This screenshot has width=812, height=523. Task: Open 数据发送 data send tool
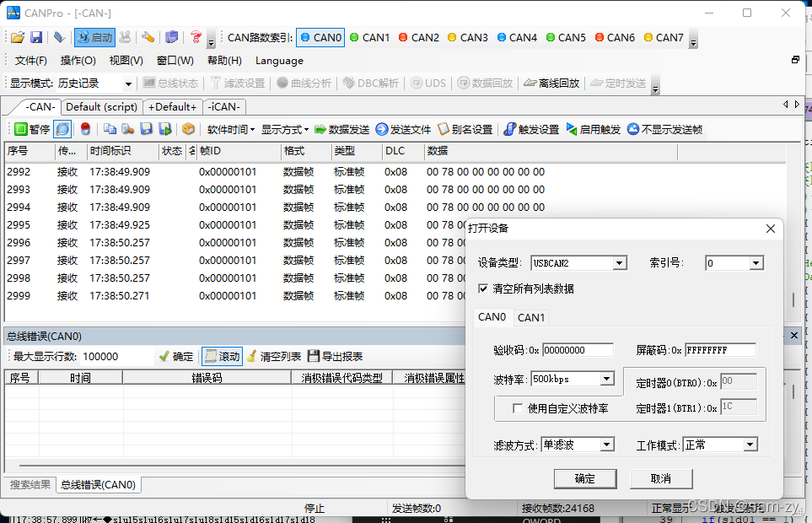coord(341,129)
